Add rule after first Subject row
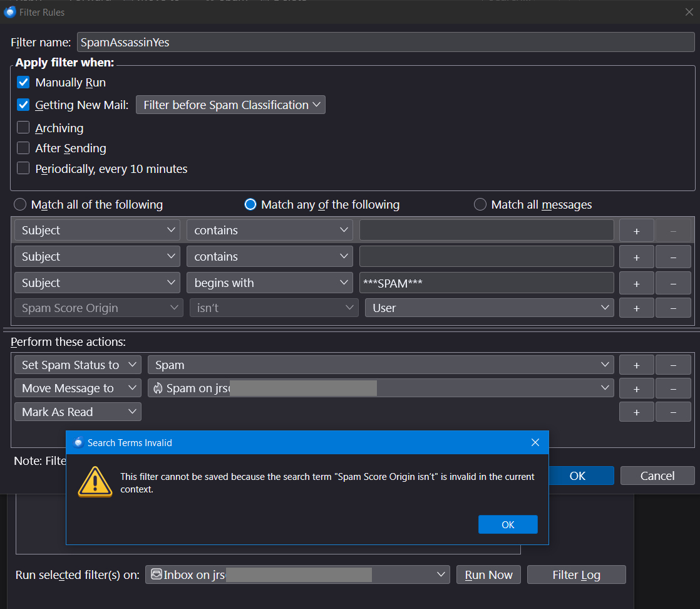The image size is (700, 609). click(x=637, y=231)
